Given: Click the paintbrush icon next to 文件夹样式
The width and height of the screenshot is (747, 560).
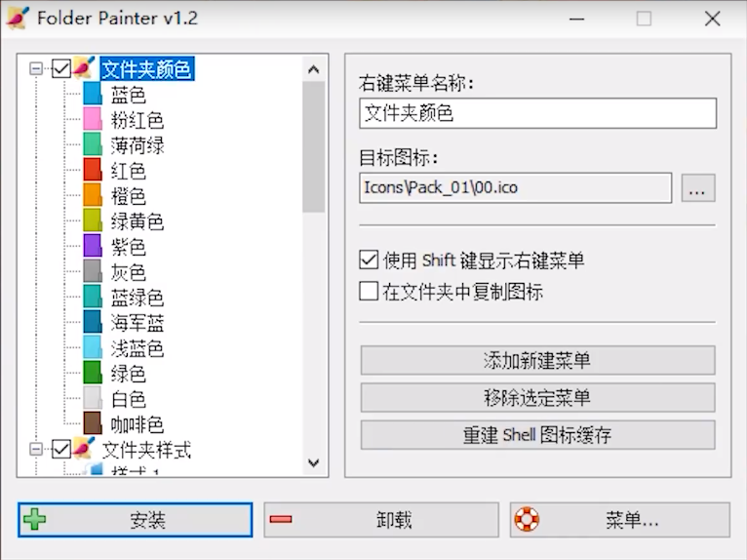Looking at the screenshot, I should 84,449.
